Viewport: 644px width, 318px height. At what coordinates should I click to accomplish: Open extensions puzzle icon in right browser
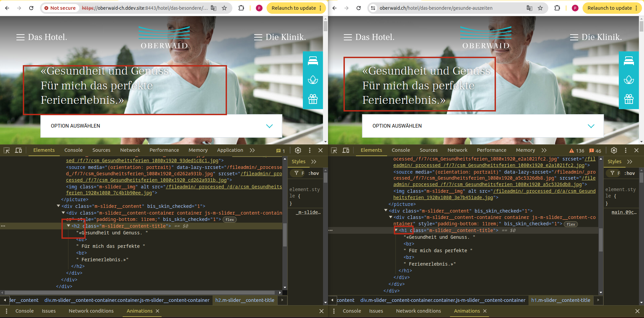point(557,8)
